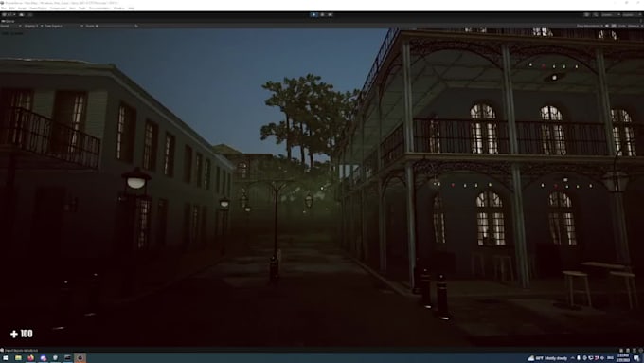Open the Edit menu
644x363 pixels.
(12, 8)
